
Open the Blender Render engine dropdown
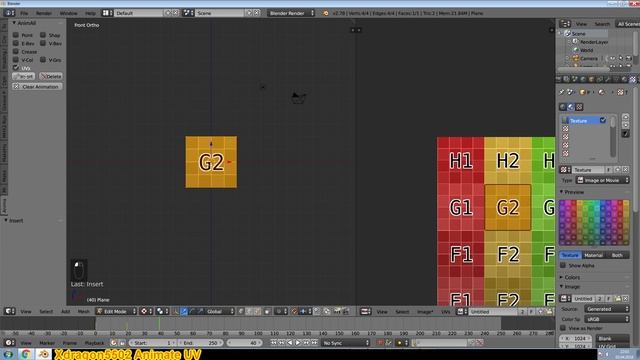291,13
